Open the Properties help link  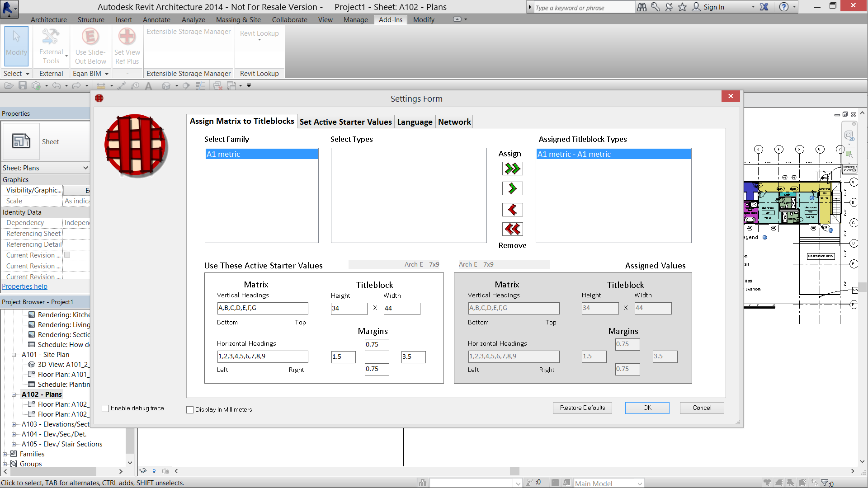pyautogui.click(x=24, y=286)
